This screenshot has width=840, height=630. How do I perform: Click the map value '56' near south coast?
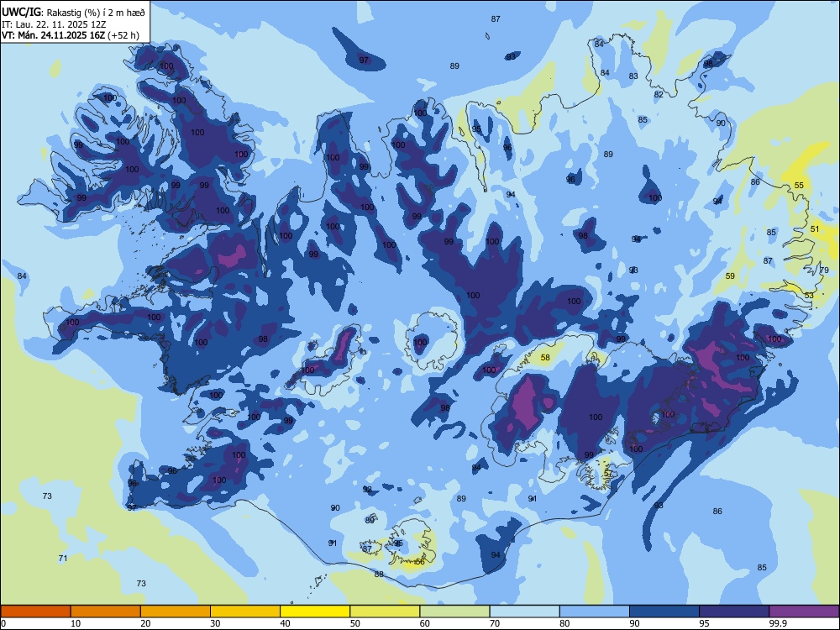pyautogui.click(x=420, y=561)
